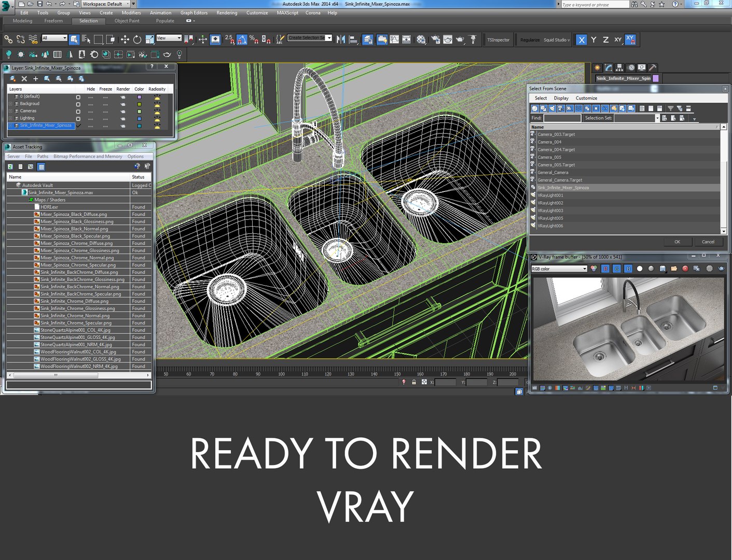Screen dimensions: 732x560
Task: Toggle display of lights in Select From Scene
Action: (x=552, y=108)
